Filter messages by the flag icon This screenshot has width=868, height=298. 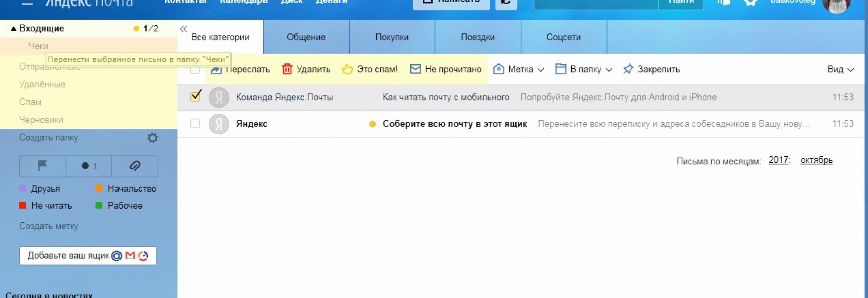(x=43, y=166)
